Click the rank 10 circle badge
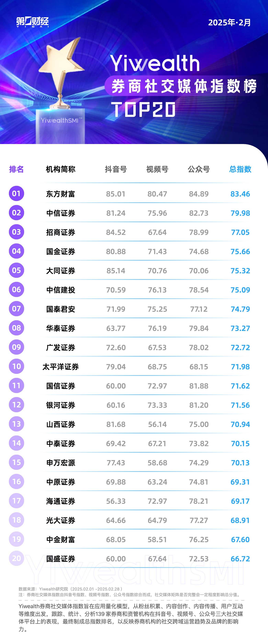The width and height of the screenshot is (268, 644). point(16,366)
